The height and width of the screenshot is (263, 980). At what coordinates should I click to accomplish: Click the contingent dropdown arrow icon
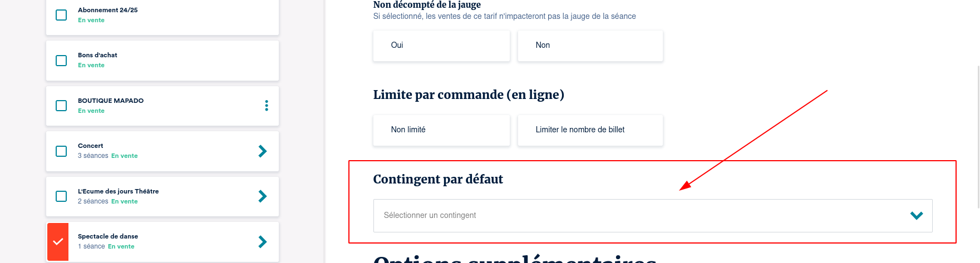917,216
